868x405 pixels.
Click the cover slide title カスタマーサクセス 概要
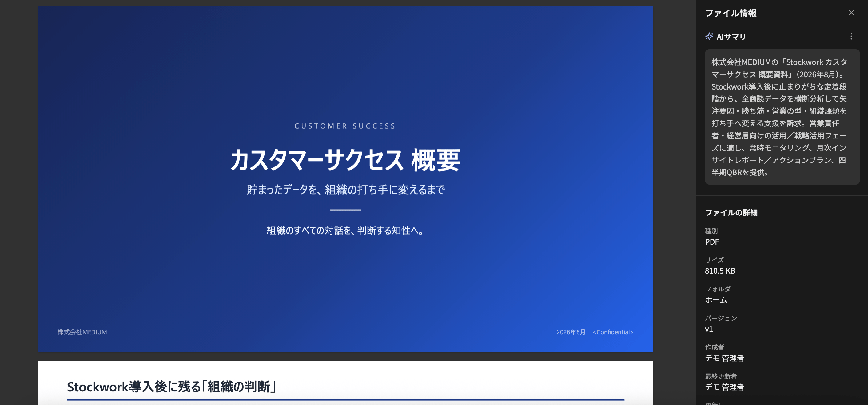pos(345,160)
